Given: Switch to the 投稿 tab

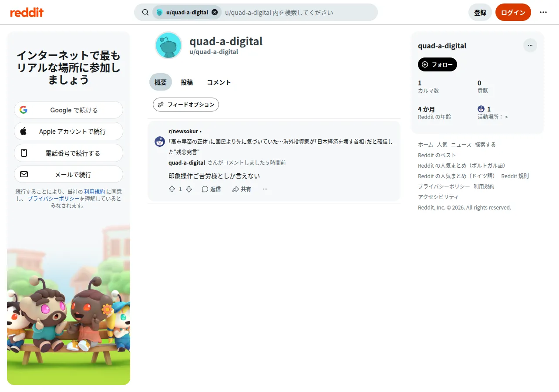Looking at the screenshot, I should pos(187,82).
